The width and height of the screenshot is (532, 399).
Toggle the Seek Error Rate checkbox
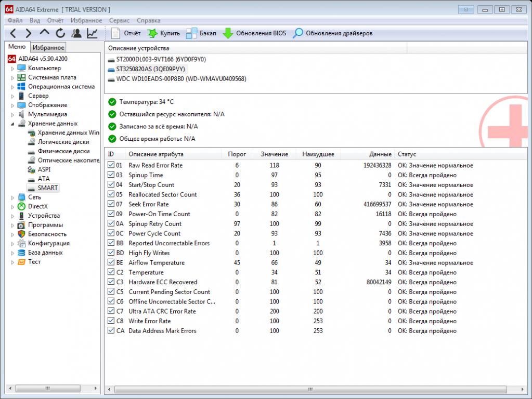111,204
